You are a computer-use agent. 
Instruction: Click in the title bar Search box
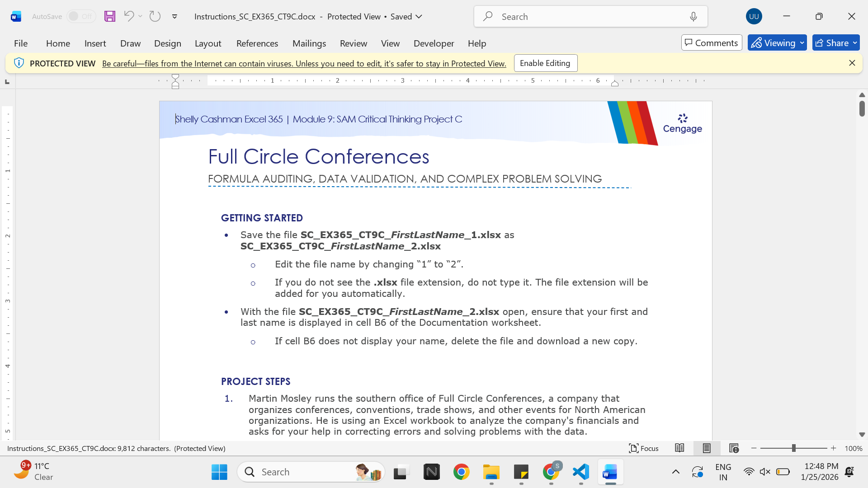tap(590, 17)
